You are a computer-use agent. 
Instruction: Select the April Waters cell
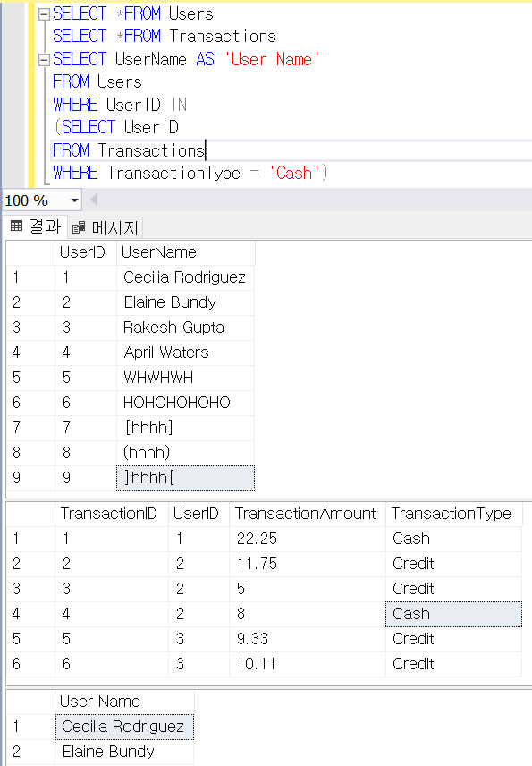185,353
